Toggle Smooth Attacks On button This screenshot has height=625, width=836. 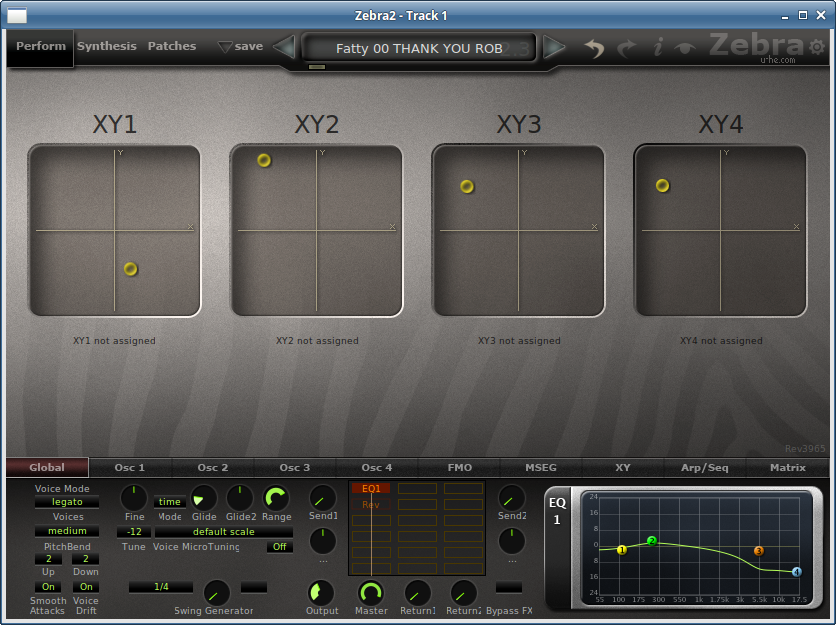(x=48, y=587)
